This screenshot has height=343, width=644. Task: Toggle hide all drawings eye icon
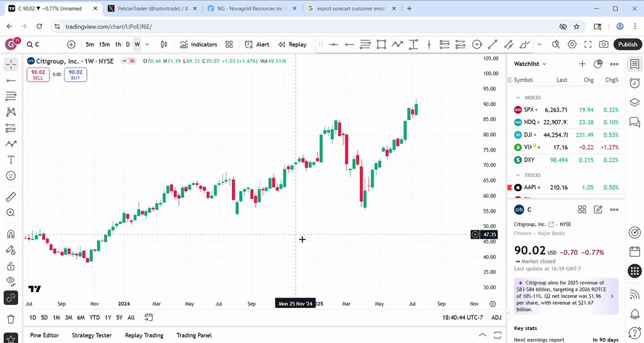coord(11,281)
